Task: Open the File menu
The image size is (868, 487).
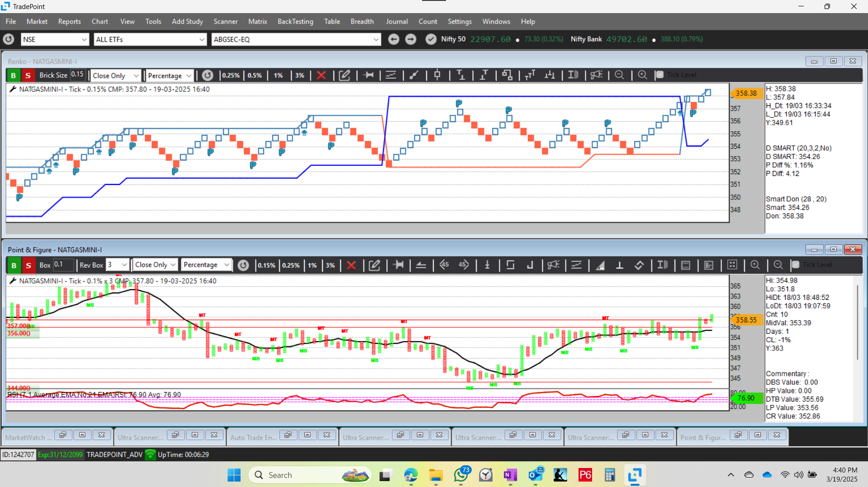Action: pos(11,21)
